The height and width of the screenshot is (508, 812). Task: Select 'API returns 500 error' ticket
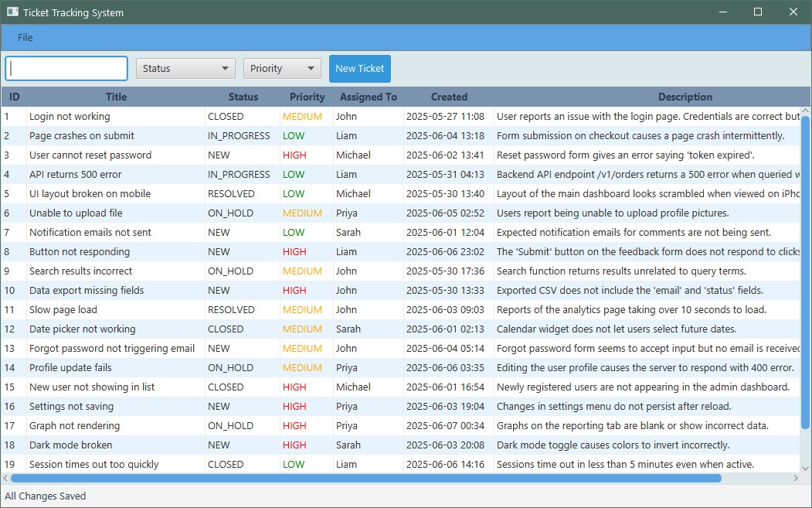pos(76,175)
